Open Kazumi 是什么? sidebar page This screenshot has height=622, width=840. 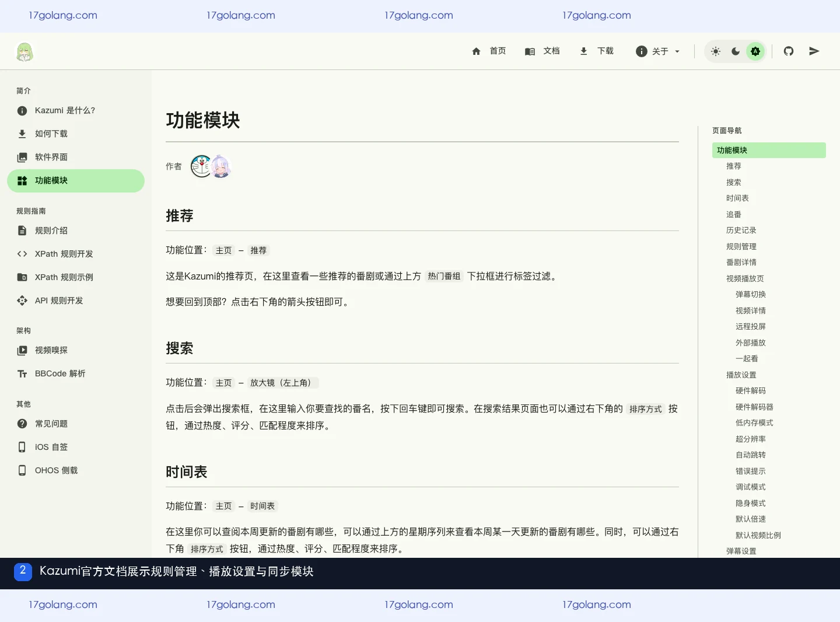pyautogui.click(x=76, y=111)
